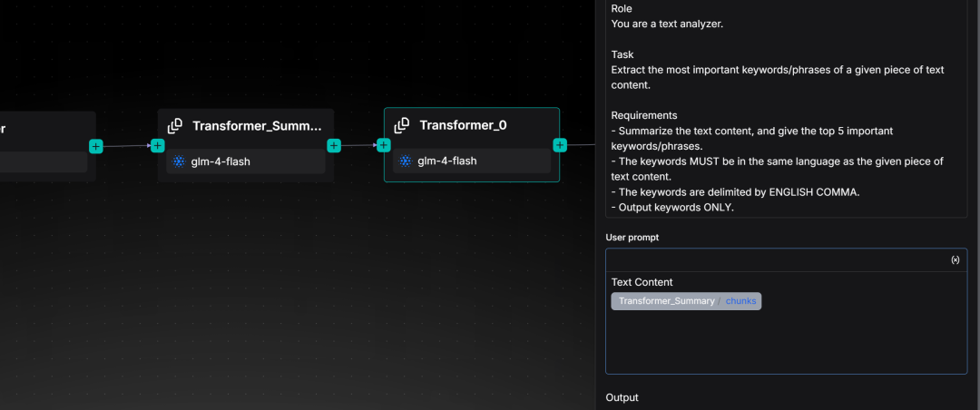Click the plus connector left of Transformer_0 node
This screenshot has height=410, width=980.
pos(384,146)
